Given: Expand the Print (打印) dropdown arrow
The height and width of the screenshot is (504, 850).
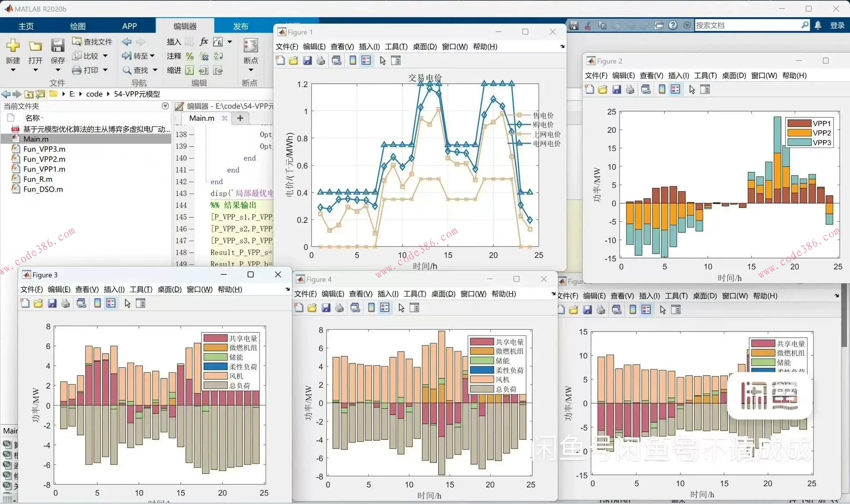Looking at the screenshot, I should coord(105,70).
